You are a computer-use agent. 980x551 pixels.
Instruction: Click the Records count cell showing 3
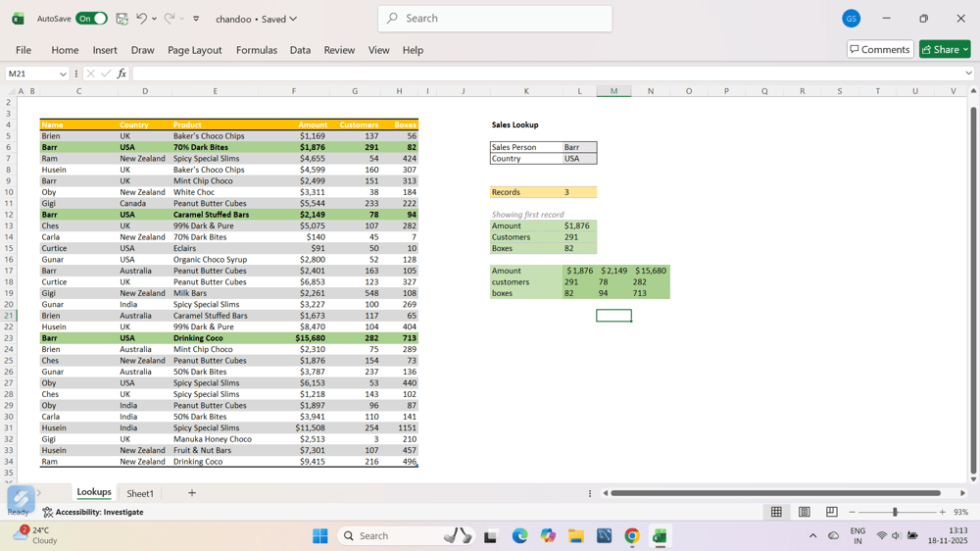(579, 192)
